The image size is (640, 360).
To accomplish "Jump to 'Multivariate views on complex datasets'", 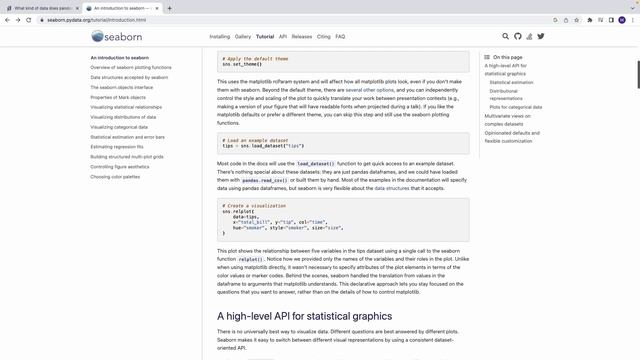I will tap(507, 120).
